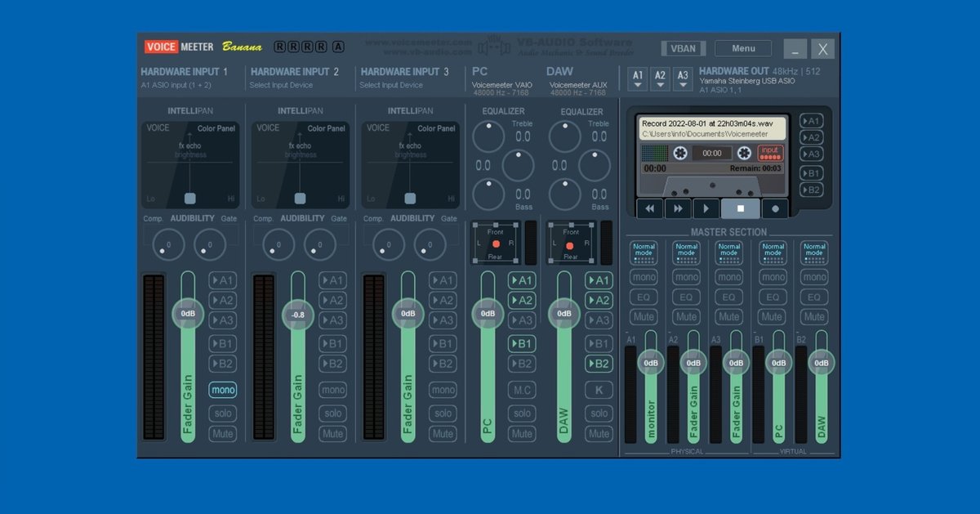Click the Bass knob of DAW equalizer

click(564, 194)
